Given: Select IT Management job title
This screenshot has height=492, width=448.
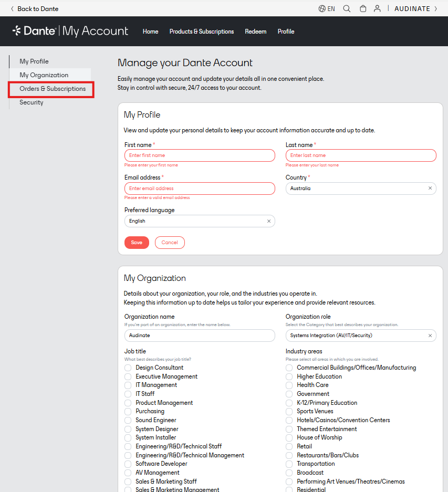Looking at the screenshot, I should 128,385.
